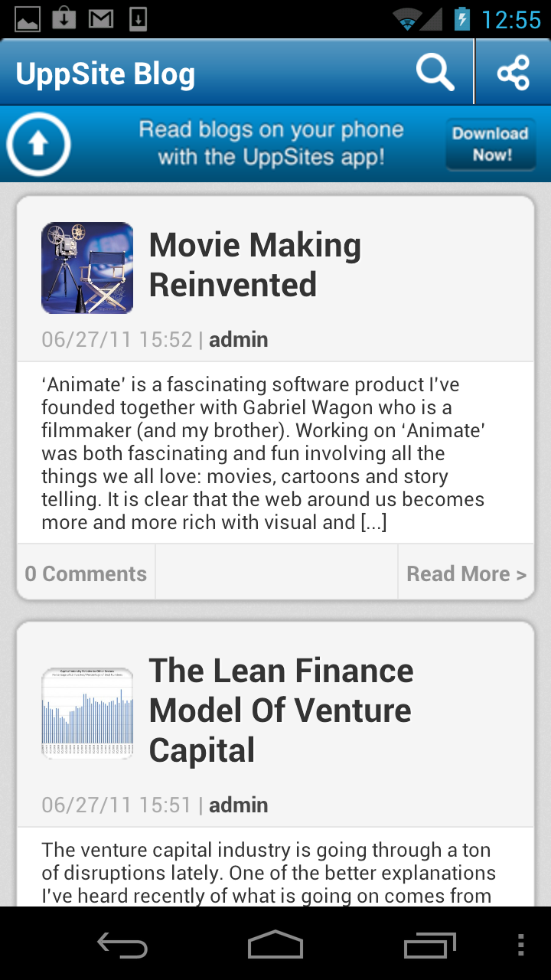Image resolution: width=551 pixels, height=980 pixels.
Task: Tap the film projector post thumbnail
Action: [x=87, y=268]
